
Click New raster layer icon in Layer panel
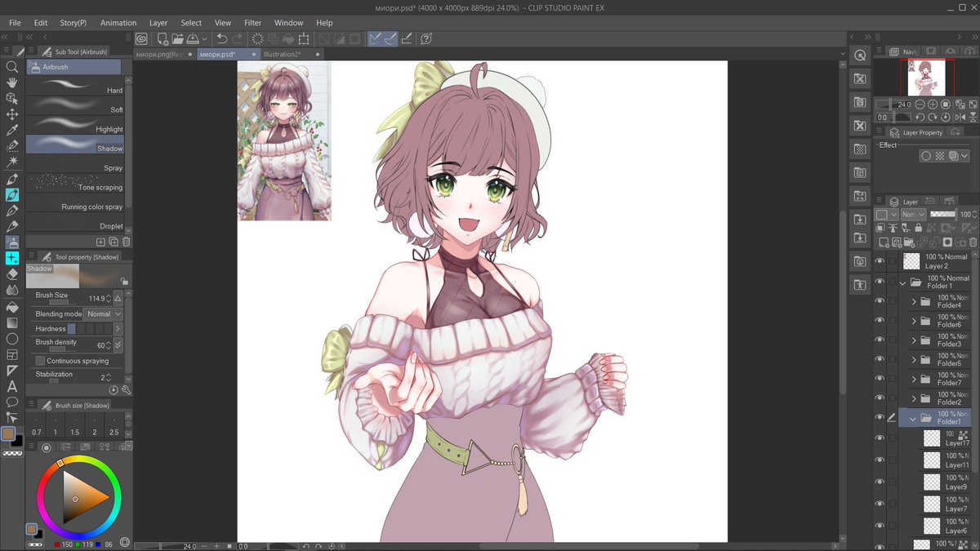(883, 242)
